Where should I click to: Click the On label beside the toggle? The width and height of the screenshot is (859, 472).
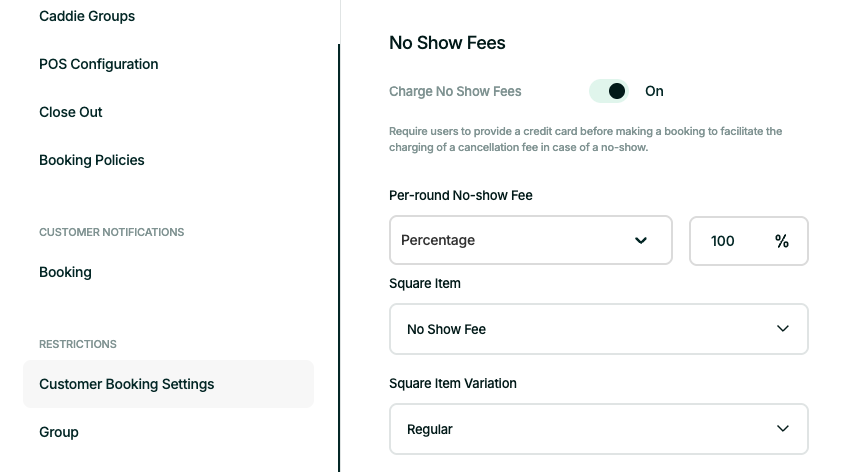point(654,91)
